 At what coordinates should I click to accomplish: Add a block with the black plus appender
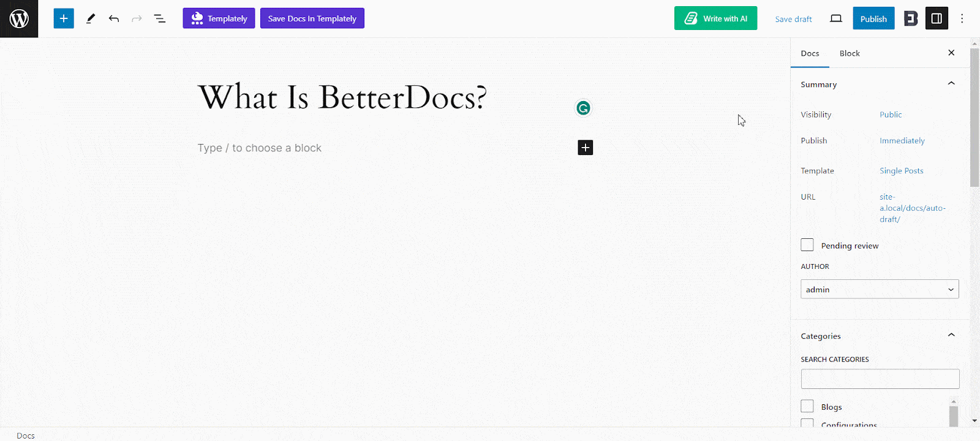pos(585,147)
